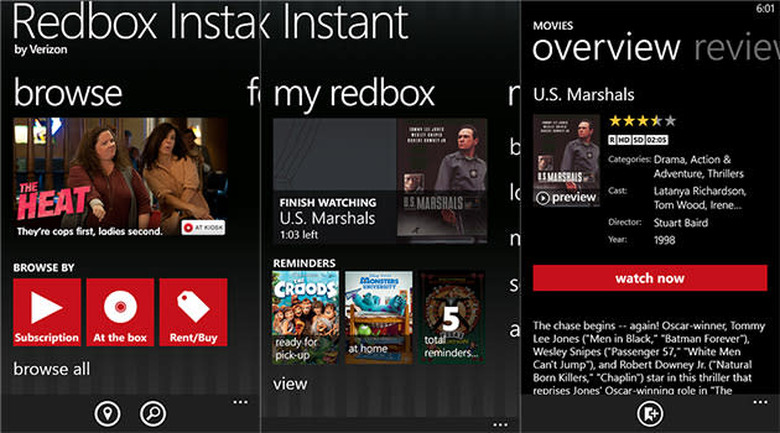Tap the Subscription play tile
780x433 pixels.
tap(47, 312)
